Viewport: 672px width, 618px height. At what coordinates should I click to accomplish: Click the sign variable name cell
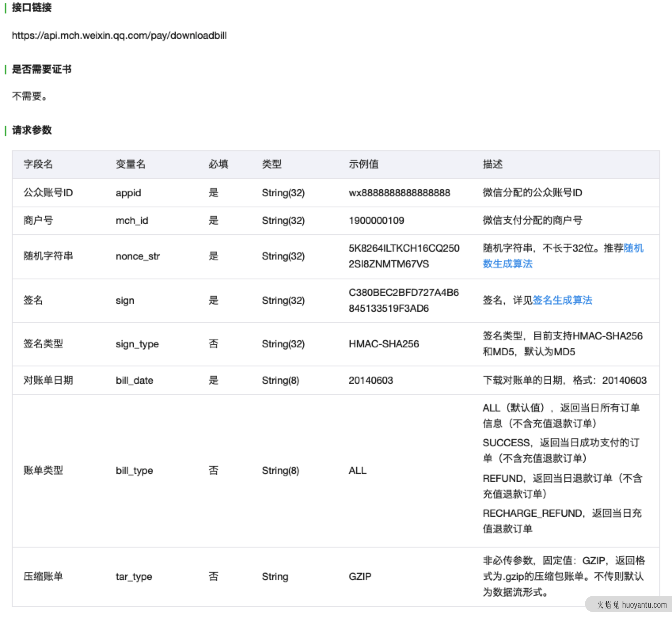point(125,301)
